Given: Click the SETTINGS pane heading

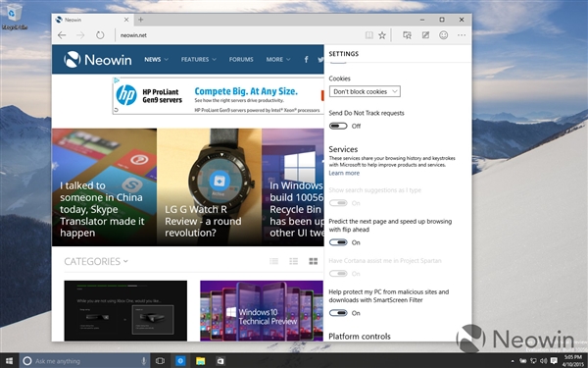Looking at the screenshot, I should [344, 54].
